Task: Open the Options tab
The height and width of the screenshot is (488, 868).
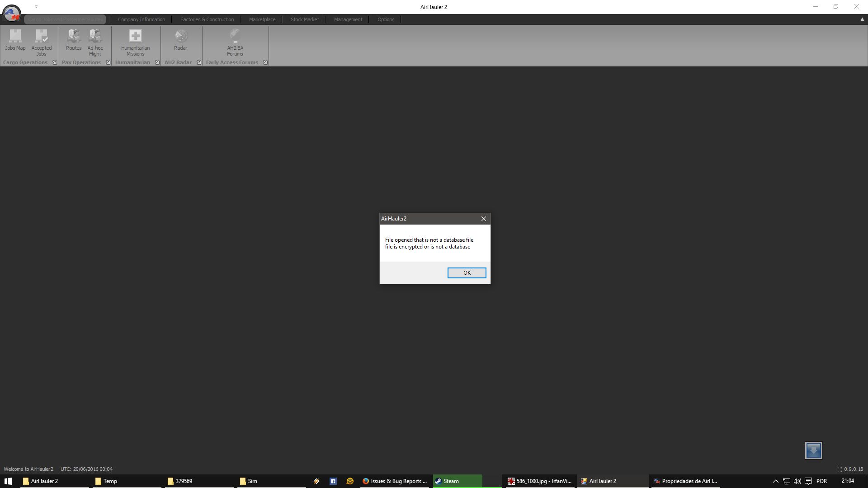Action: 386,19
